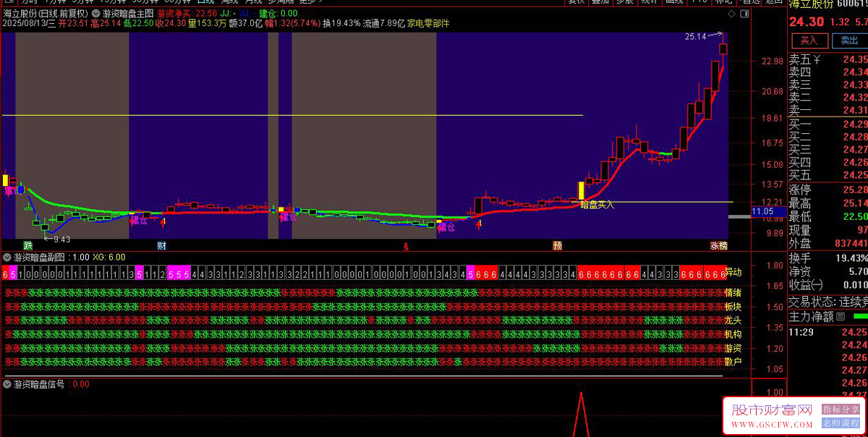This screenshot has height=437, width=868.
Task: Click the 换手 19.43% row
Action: pos(827,258)
